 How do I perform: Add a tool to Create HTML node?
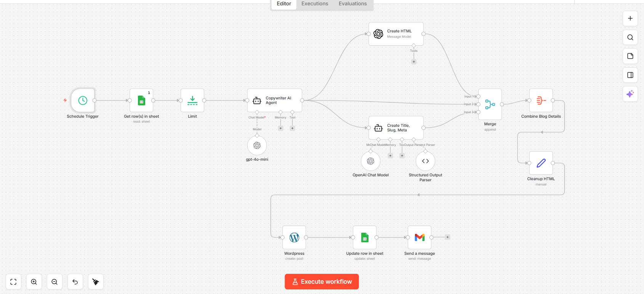(x=414, y=62)
